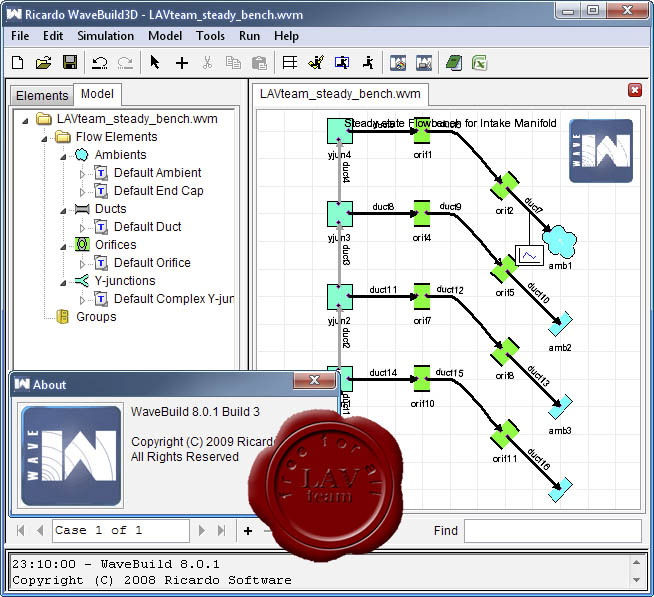Image resolution: width=654 pixels, height=597 pixels.
Task: Click the plain running man icon
Action: (x=368, y=63)
